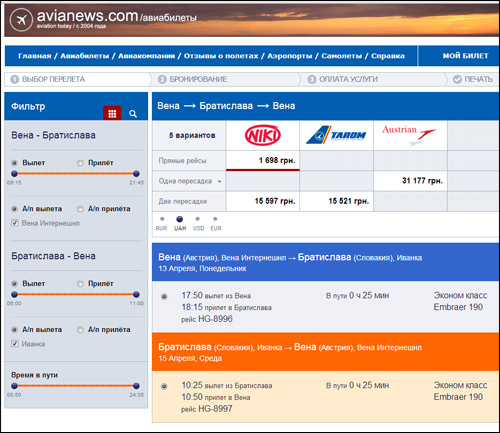Uncheck the Вена Интернешнл checkbox
500x433 pixels.
tap(15, 223)
